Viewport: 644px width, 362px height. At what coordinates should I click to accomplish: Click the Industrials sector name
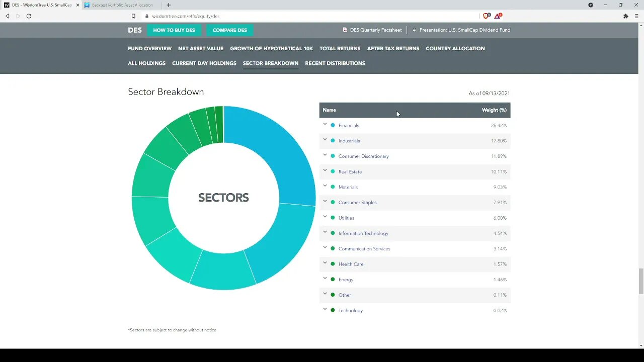coord(349,141)
